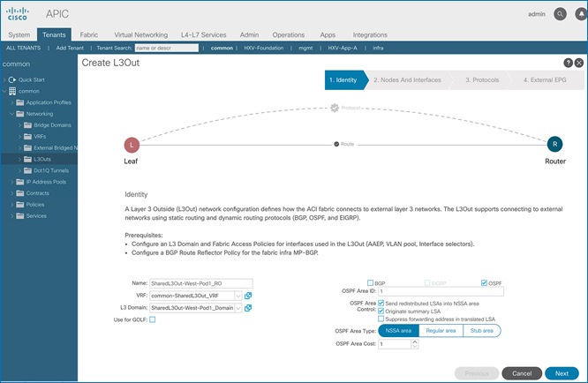The width and height of the screenshot is (588, 383).
Task: Click the help question mark icon
Action: click(x=568, y=63)
